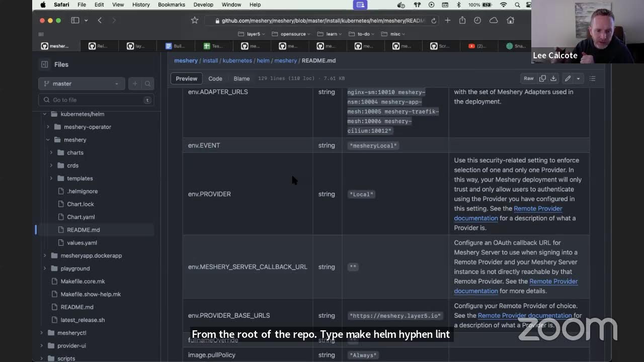Open Safari tab group dropdown arrow
644x362 pixels.
[x=86, y=20]
